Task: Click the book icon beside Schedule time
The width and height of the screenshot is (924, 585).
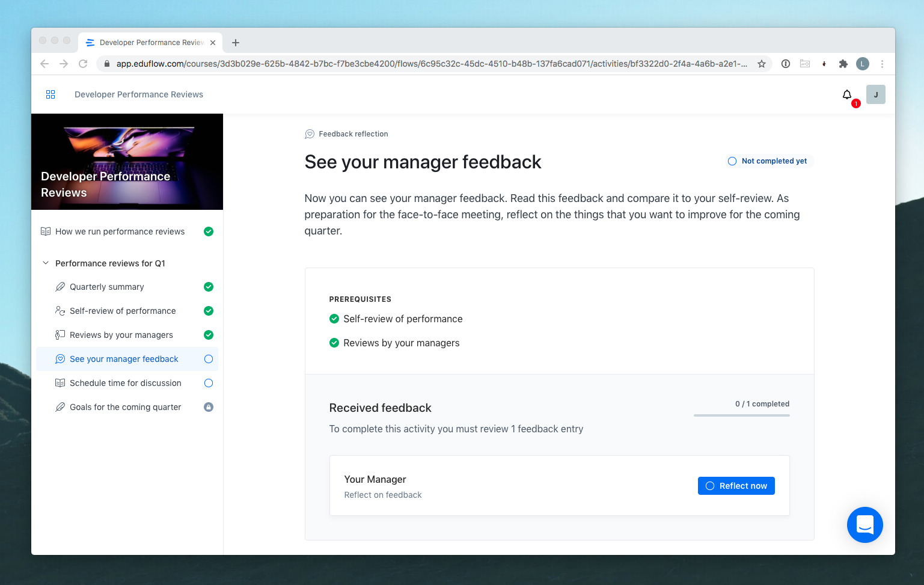Action: coord(60,383)
